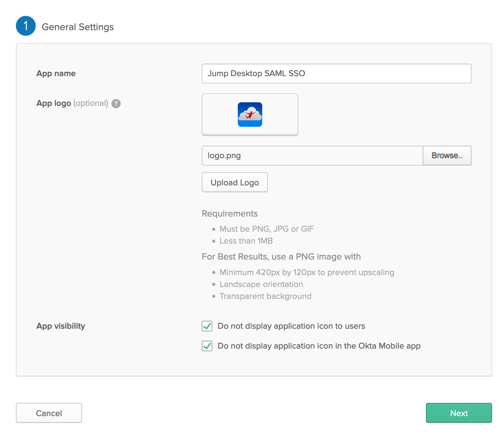504x433 pixels.
Task: Toggle 'Do not display application icon to users'
Action: click(x=207, y=326)
